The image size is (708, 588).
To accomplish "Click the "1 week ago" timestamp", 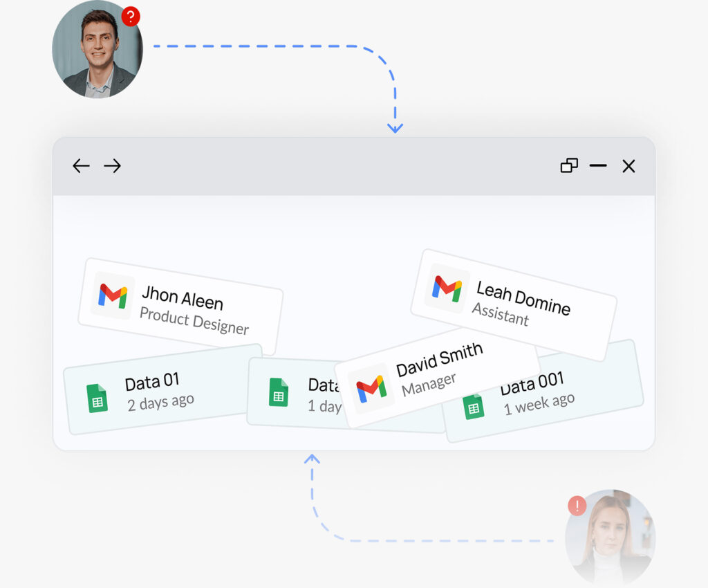I will [x=539, y=403].
